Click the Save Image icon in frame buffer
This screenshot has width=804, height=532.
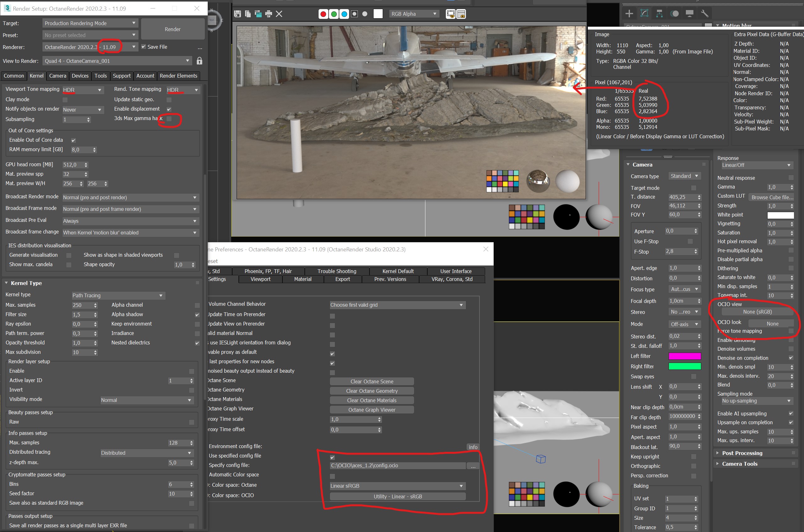pyautogui.click(x=238, y=14)
